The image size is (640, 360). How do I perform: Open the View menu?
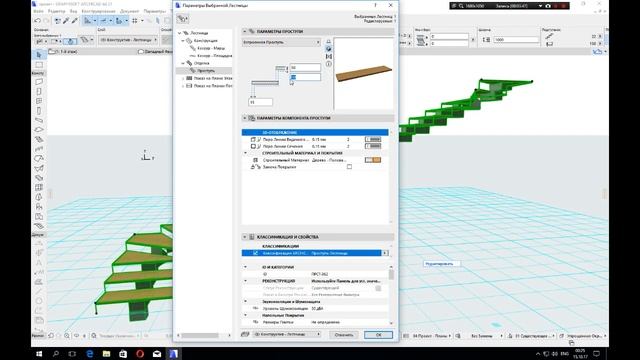pos(73,11)
